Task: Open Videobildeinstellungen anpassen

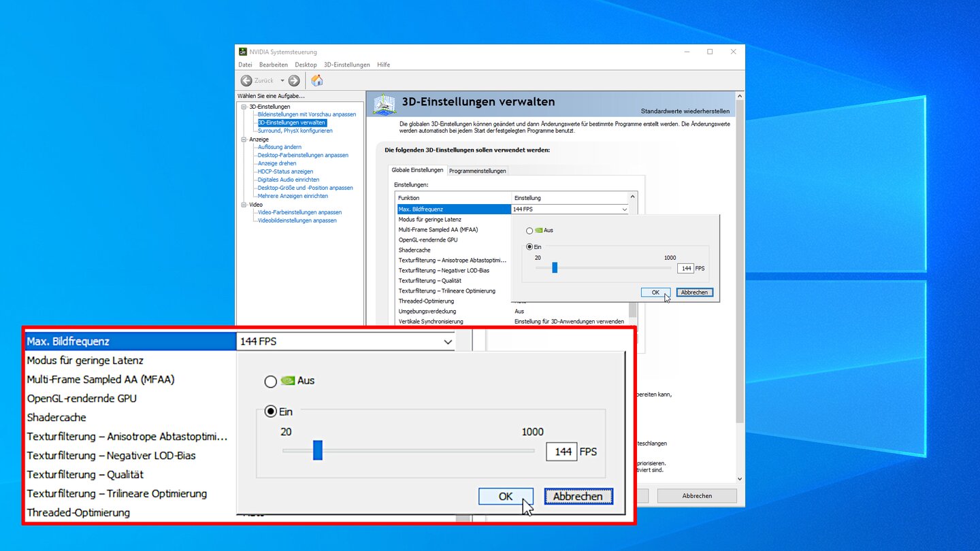Action: tap(297, 220)
